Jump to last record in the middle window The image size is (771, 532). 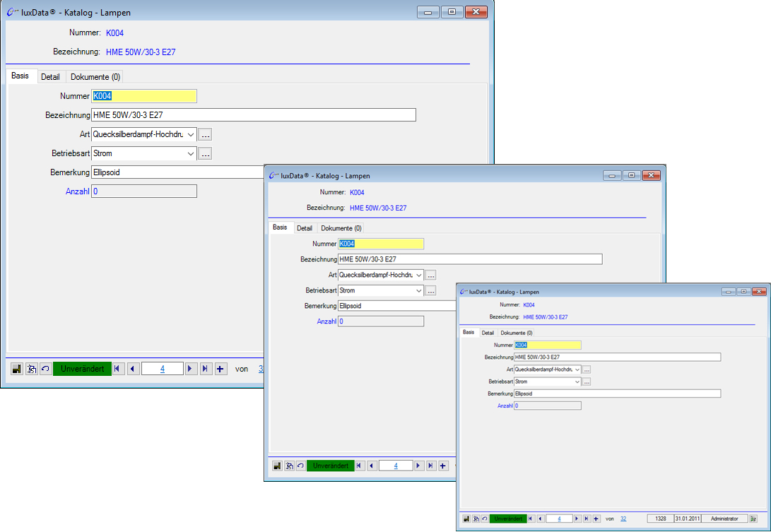pos(430,466)
